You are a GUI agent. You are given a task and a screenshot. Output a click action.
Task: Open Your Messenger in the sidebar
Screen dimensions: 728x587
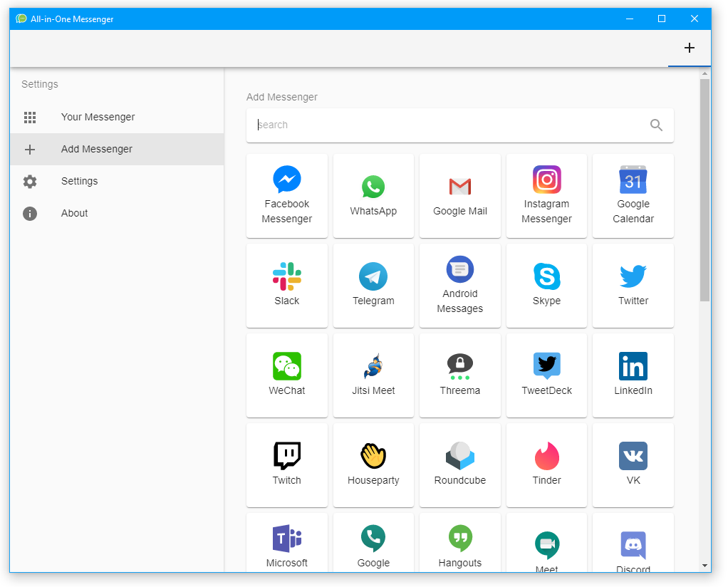[x=98, y=117]
